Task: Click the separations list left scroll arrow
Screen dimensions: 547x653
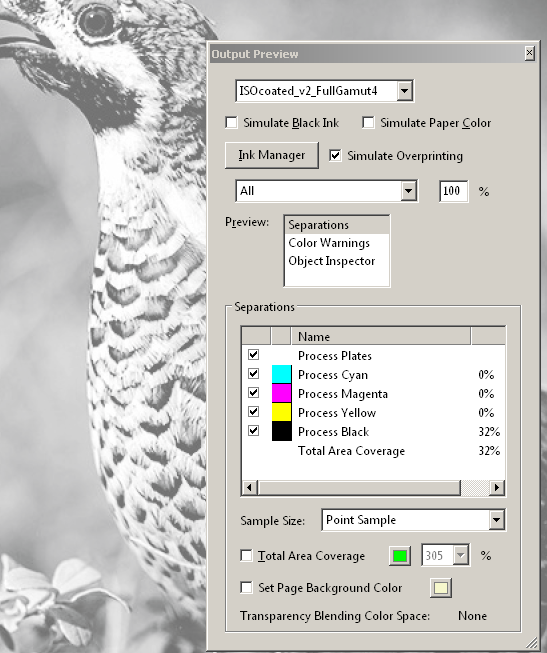Action: pos(250,487)
